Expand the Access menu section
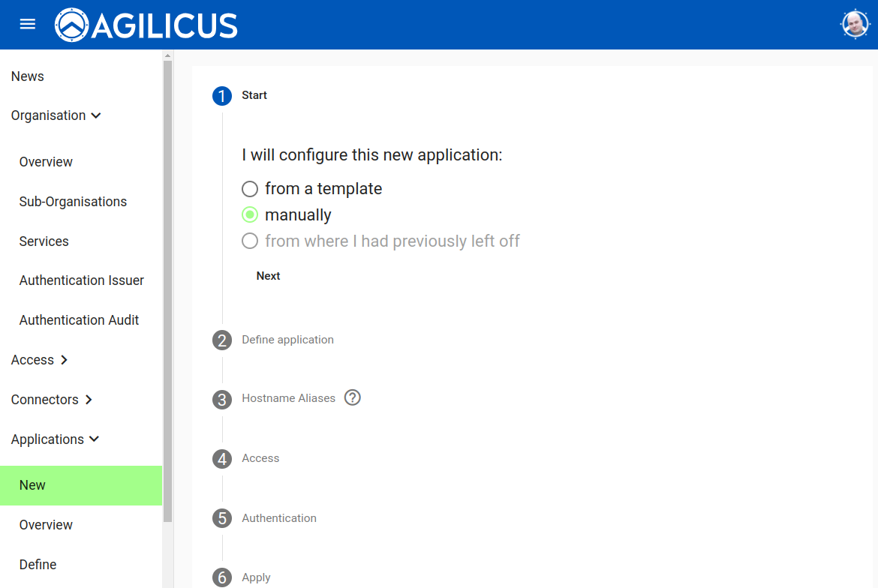Screen dimensions: 878x588 [x=40, y=360]
